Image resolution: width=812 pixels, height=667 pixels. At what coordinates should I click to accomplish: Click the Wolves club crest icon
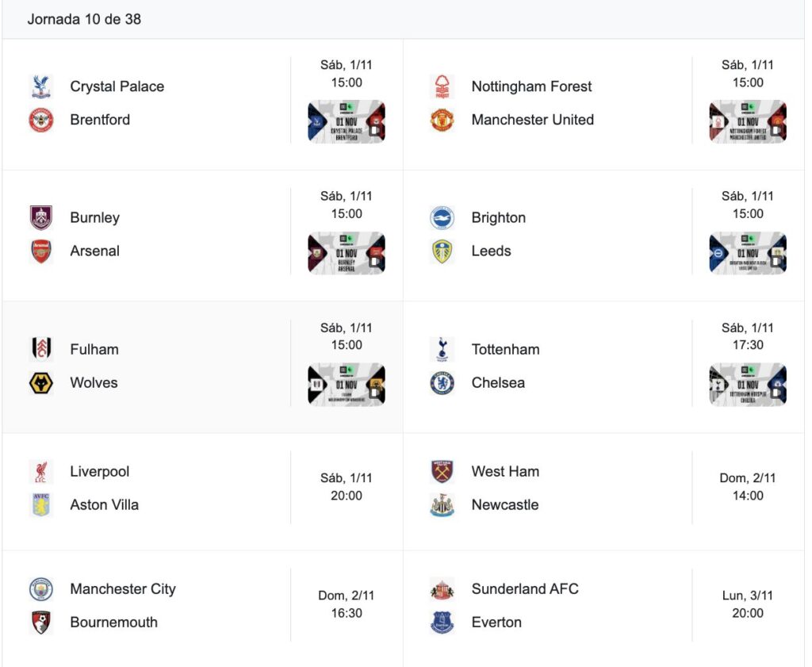pos(41,383)
